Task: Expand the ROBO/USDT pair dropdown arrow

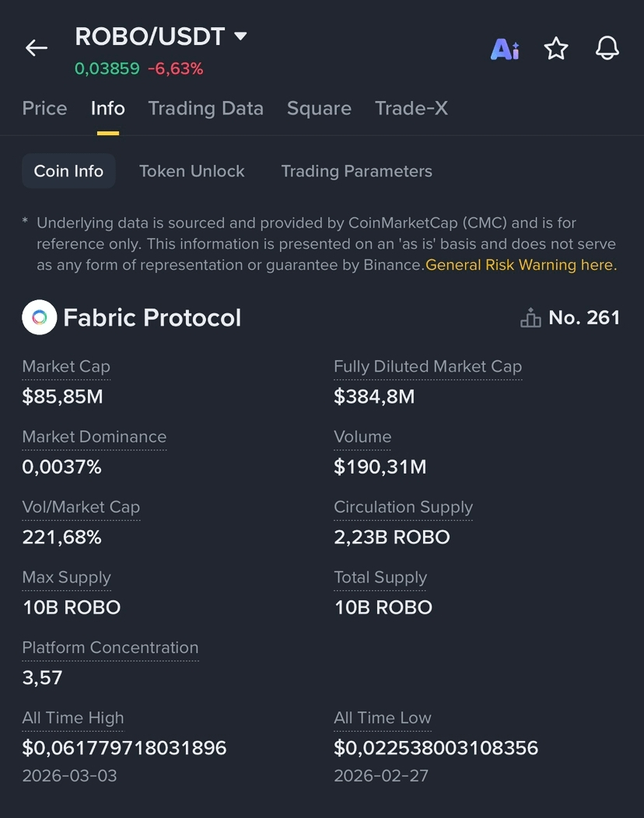Action: click(x=240, y=36)
